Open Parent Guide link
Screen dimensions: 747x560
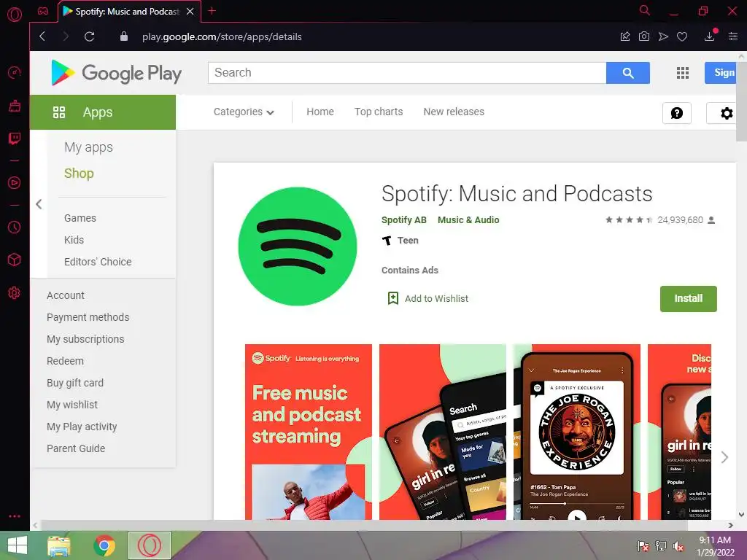(76, 448)
